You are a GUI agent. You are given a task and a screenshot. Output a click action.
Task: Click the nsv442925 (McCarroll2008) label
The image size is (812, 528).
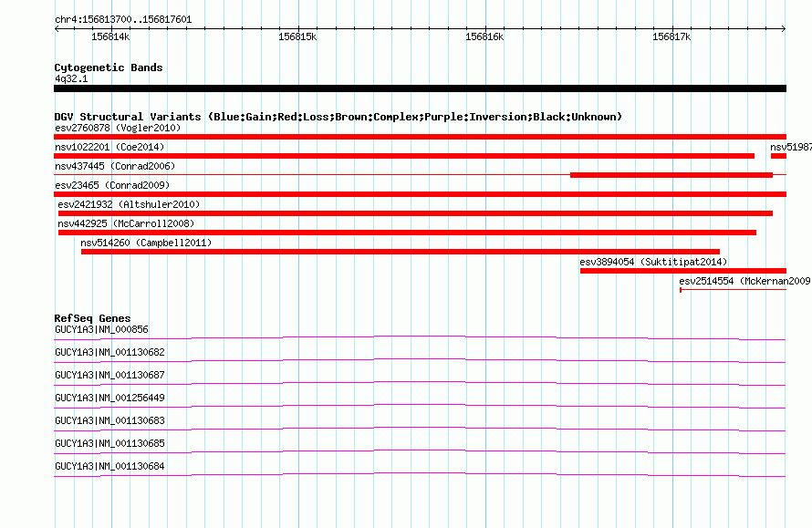tap(126, 223)
